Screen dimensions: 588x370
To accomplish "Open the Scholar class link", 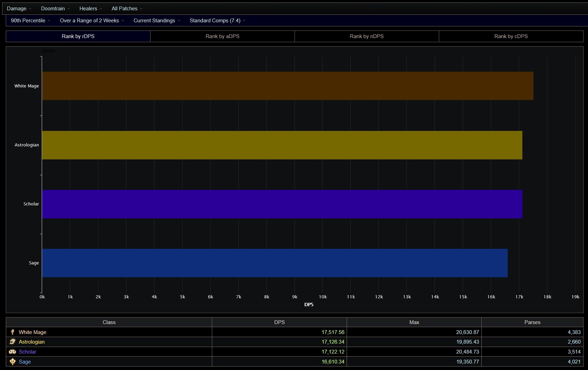I will click(27, 351).
